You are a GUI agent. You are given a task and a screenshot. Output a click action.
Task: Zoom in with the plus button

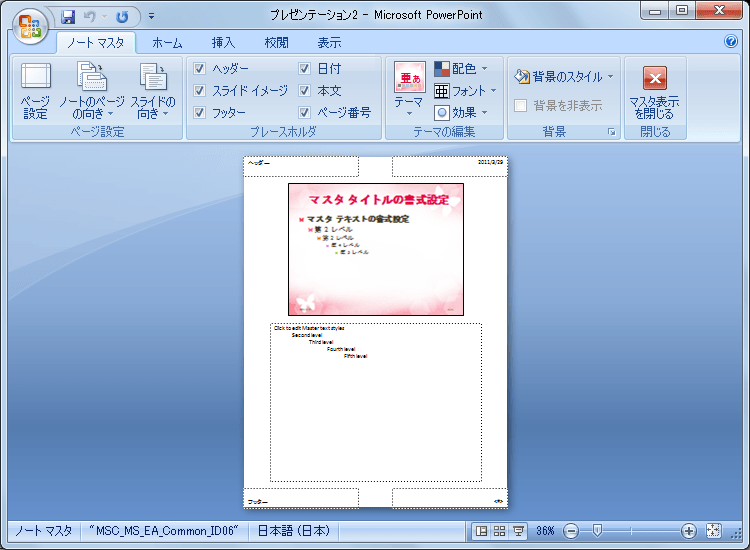[x=688, y=531]
